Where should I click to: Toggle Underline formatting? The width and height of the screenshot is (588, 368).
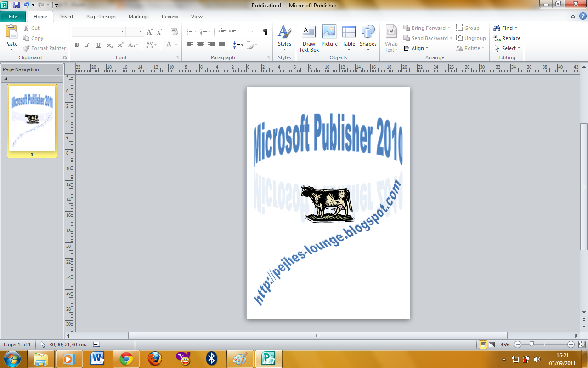pos(98,45)
